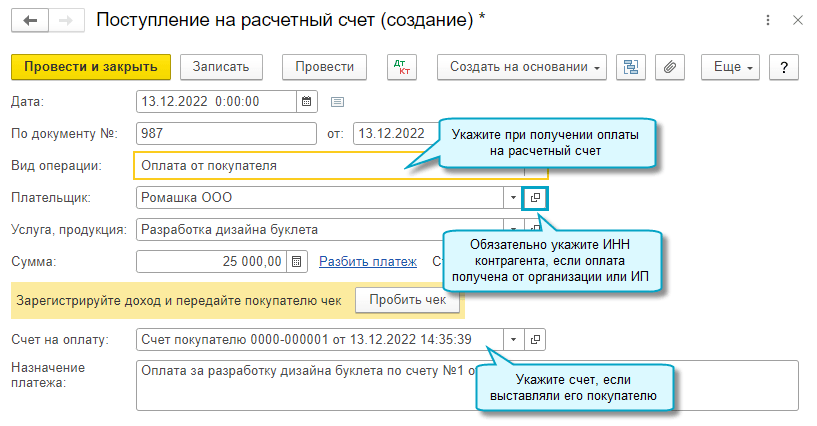Viewport: 817px width, 426px height.
Task: Click the back navigation arrow
Action: 29,21
